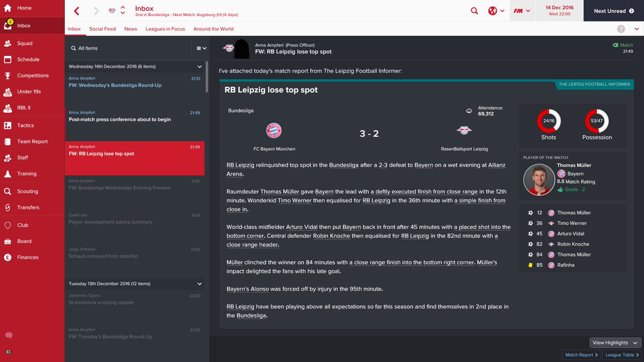
Task: Open the Match Report button
Action: [581, 355]
